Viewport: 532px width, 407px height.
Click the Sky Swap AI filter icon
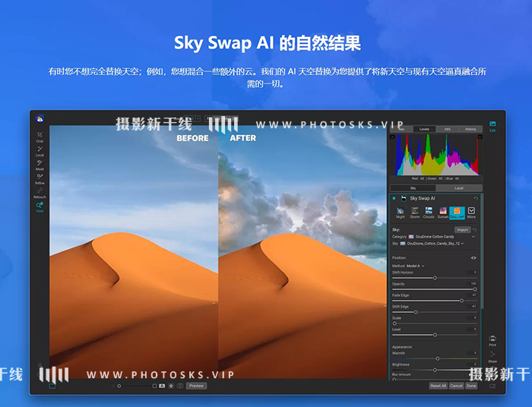coord(404,198)
